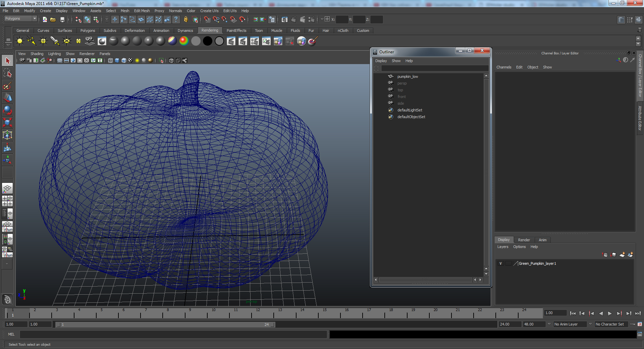Select the Scale tool red cube
The image size is (644, 349).
pyautogui.click(x=7, y=122)
